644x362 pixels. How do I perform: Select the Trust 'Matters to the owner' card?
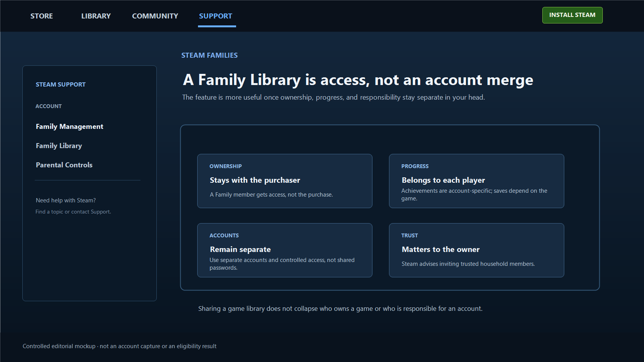click(476, 250)
